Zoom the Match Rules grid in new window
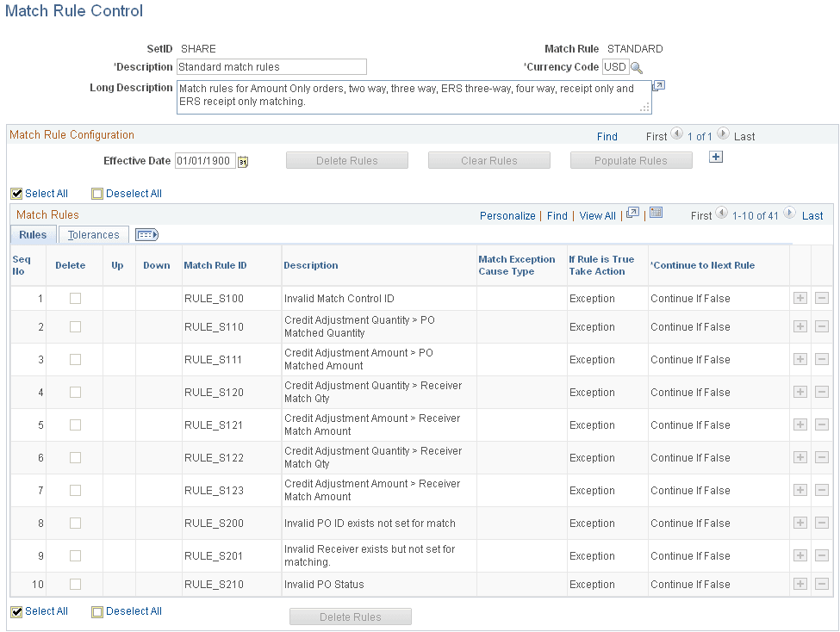Viewport: 840px width, 632px height. pos(632,213)
